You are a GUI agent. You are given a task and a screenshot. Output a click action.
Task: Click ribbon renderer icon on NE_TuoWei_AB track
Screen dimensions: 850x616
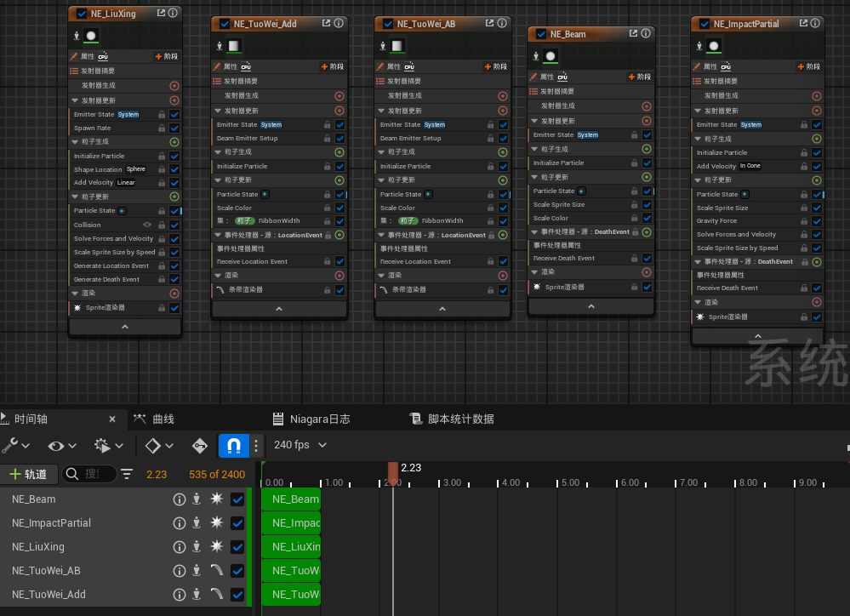(x=217, y=570)
